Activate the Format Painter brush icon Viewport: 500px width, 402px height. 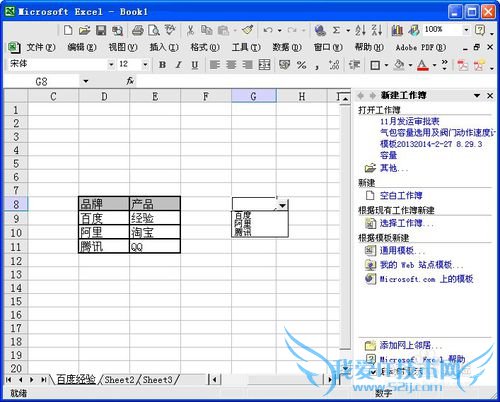[x=248, y=30]
